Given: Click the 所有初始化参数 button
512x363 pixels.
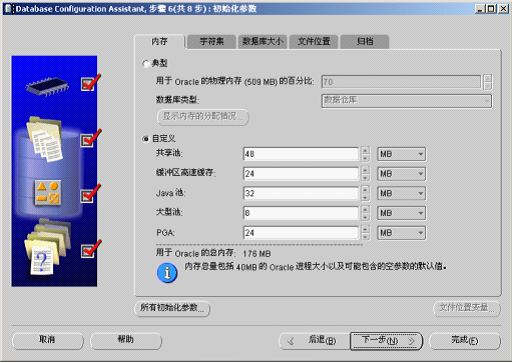Looking at the screenshot, I should coord(172,308).
